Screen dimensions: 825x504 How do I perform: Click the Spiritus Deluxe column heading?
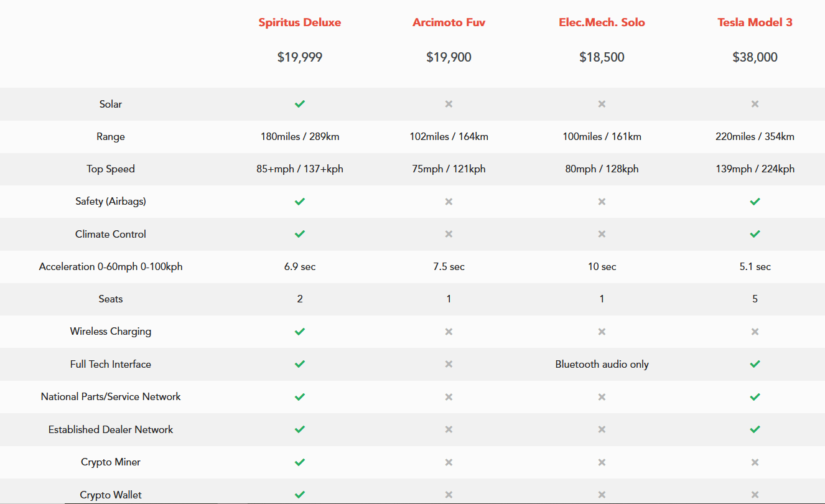(x=300, y=22)
